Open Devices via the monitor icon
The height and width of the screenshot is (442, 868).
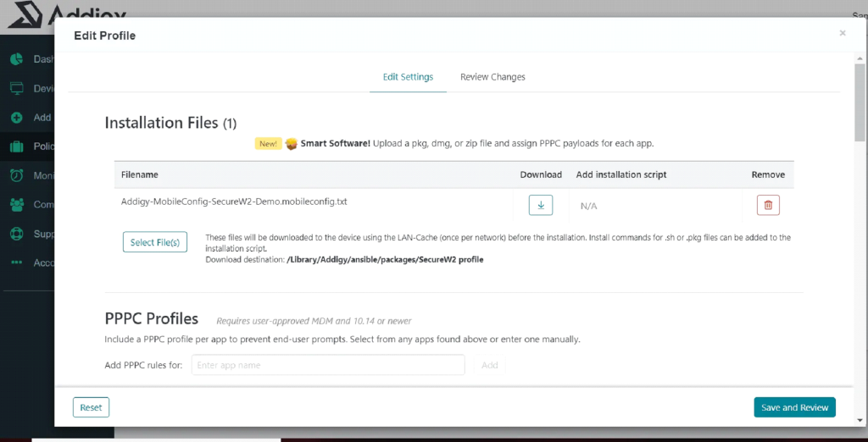[x=16, y=88]
